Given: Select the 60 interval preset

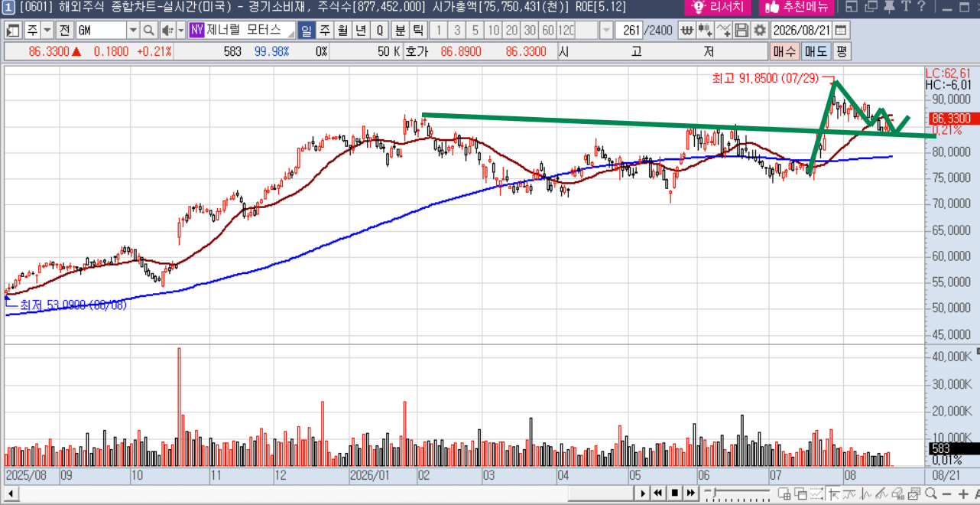Looking at the screenshot, I should coord(548,31).
